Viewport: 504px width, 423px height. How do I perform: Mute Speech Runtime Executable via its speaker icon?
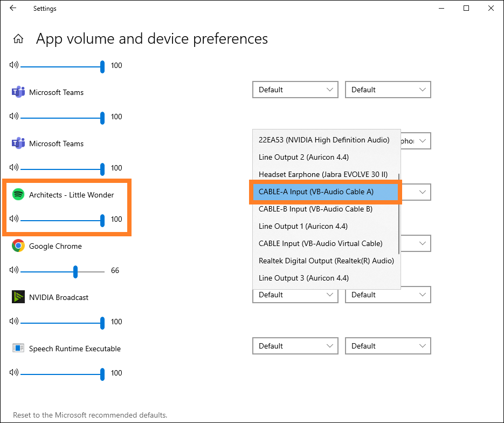tap(14, 372)
